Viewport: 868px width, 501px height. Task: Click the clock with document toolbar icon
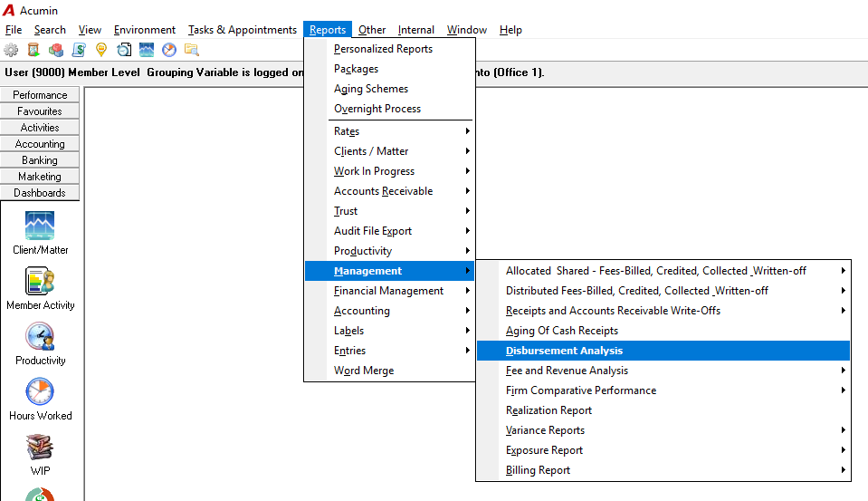pyautogui.click(x=124, y=50)
